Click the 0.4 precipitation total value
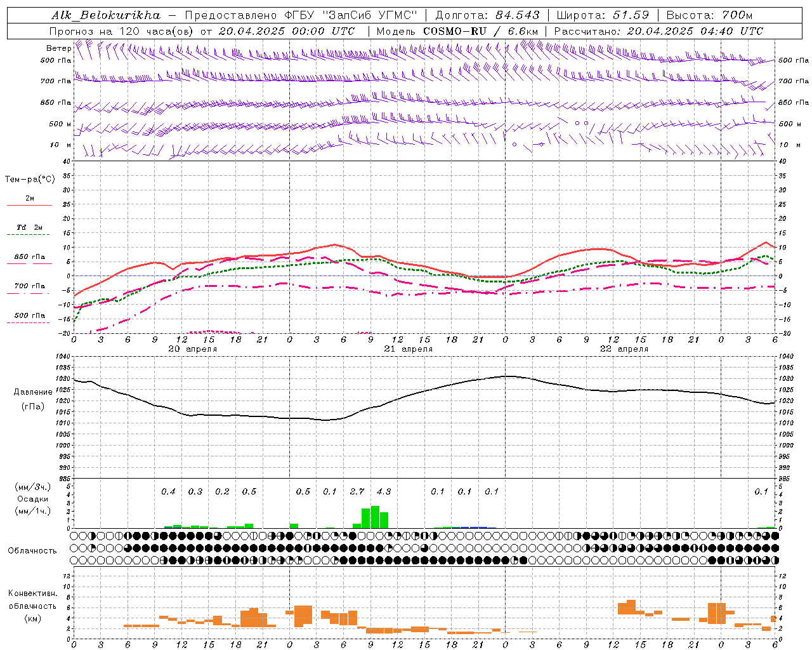The width and height of the screenshot is (812, 650). coord(168,491)
